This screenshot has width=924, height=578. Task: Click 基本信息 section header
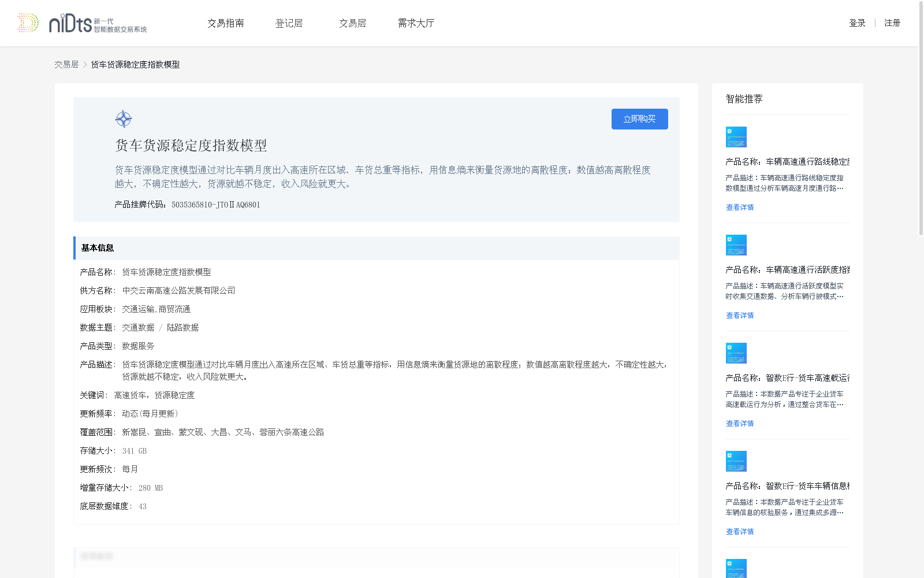pyautogui.click(x=377, y=248)
